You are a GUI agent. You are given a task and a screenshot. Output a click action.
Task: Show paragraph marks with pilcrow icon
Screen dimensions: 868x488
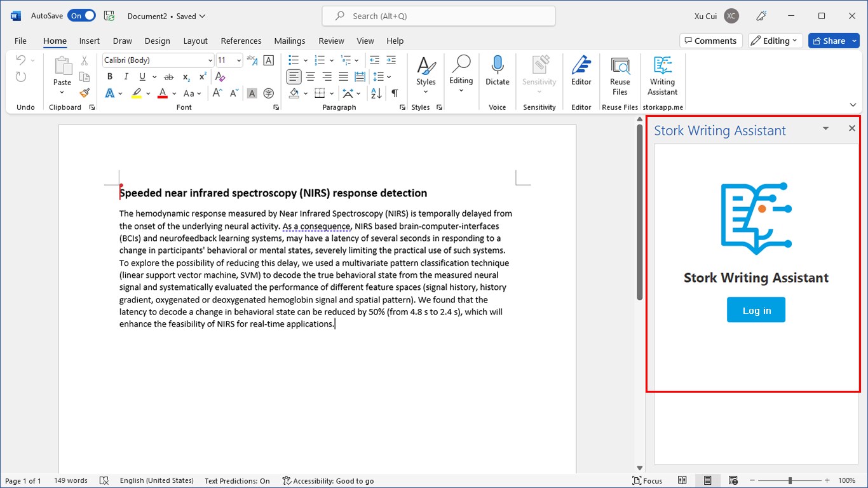click(x=395, y=93)
